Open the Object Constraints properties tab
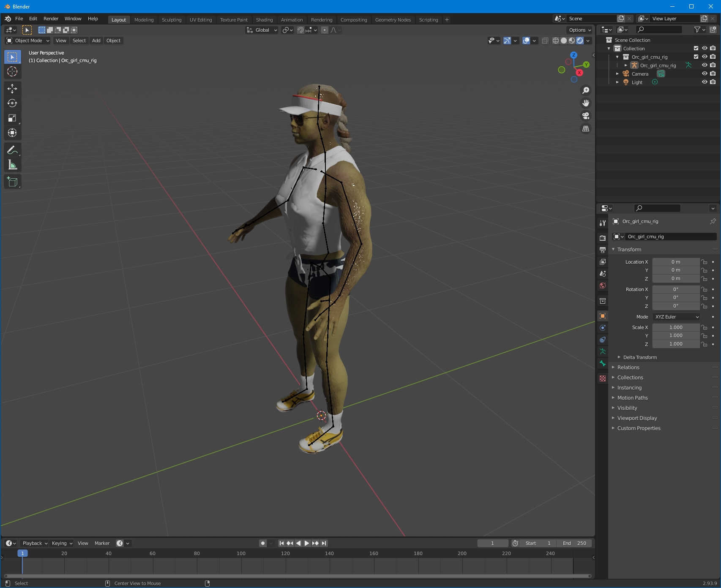This screenshot has width=721, height=588. point(603,340)
